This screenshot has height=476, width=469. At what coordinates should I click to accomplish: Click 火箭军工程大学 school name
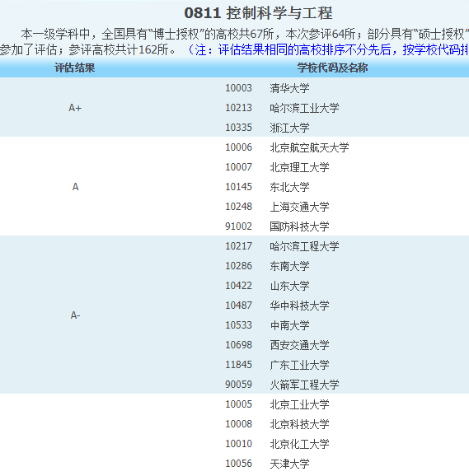click(x=304, y=385)
